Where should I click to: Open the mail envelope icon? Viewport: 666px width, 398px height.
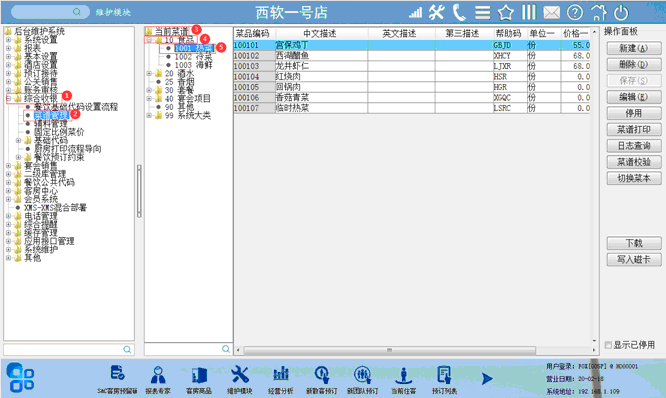[551, 13]
